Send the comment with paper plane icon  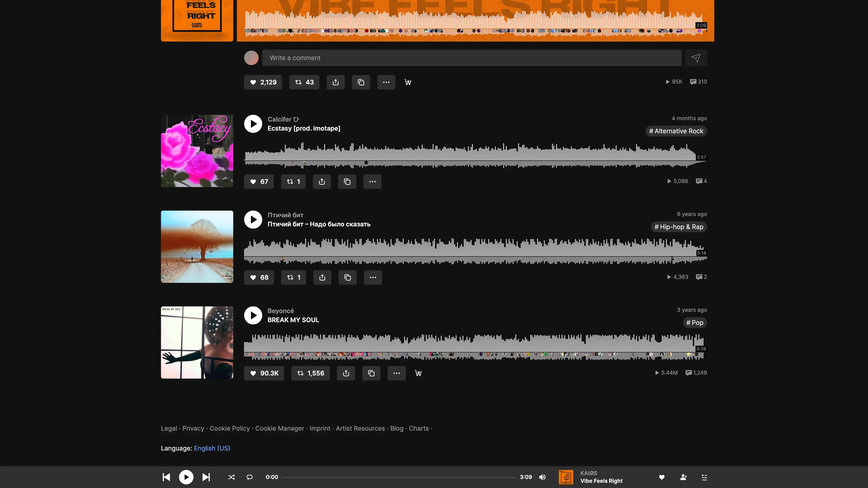(x=696, y=58)
